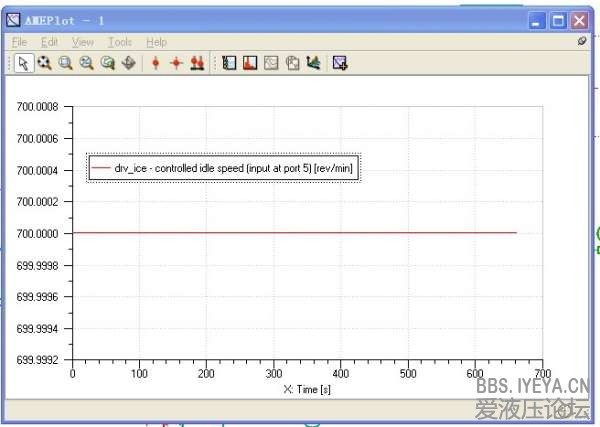Screen dimensions: 600x427
Task: Open the File menu
Action: (x=20, y=42)
